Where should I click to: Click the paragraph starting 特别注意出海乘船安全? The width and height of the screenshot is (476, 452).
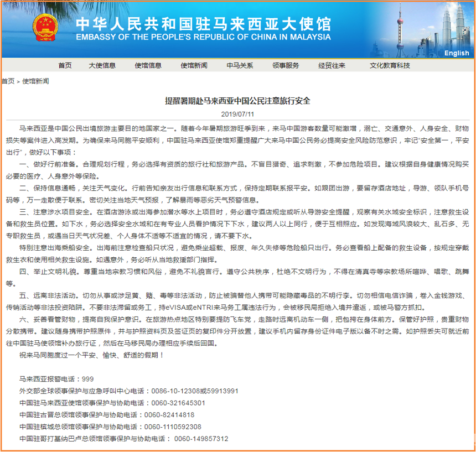[x=237, y=254]
